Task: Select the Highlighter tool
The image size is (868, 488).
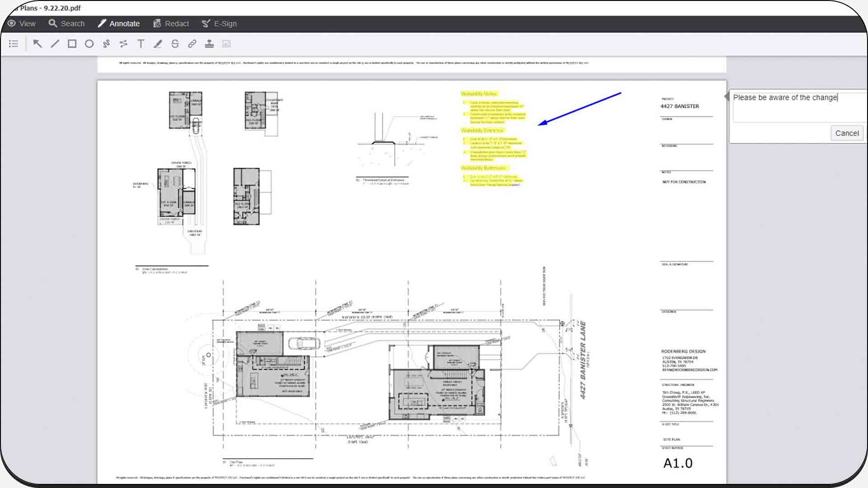Action: 158,44
